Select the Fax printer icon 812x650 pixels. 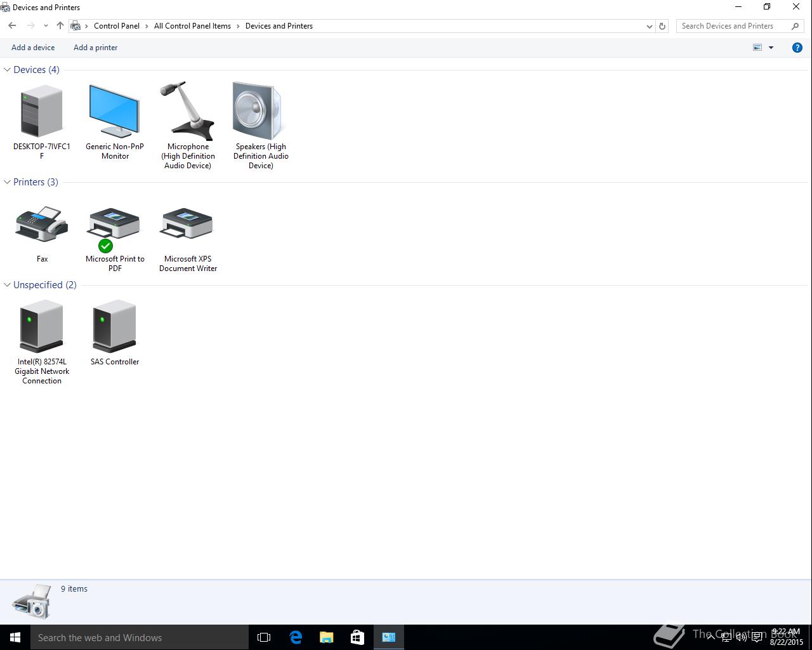(x=42, y=224)
